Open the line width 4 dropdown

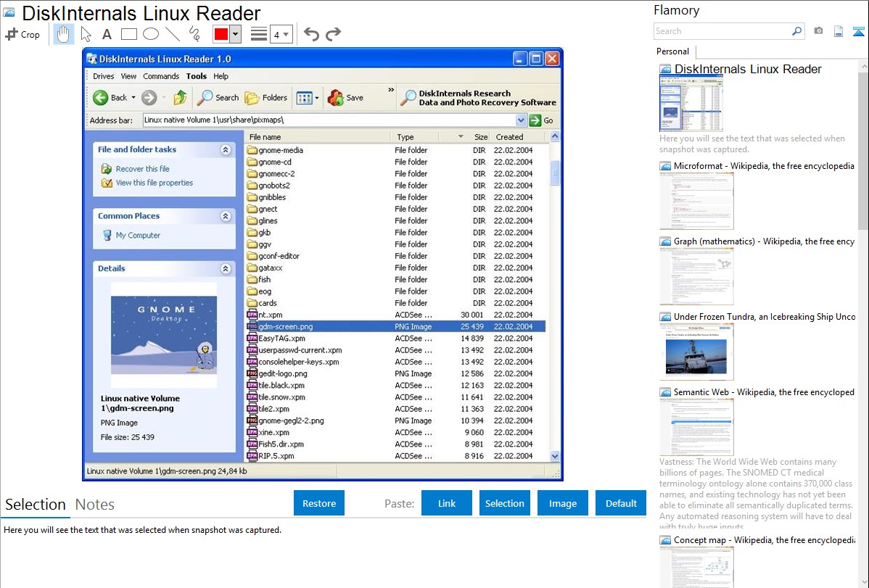coord(281,34)
